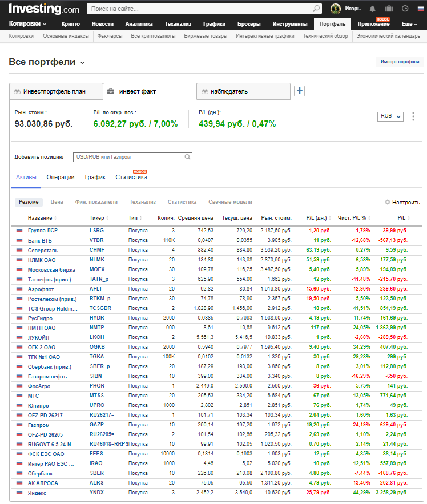Open the Аэрофлот stock link
The image size is (427, 504).
41,289
